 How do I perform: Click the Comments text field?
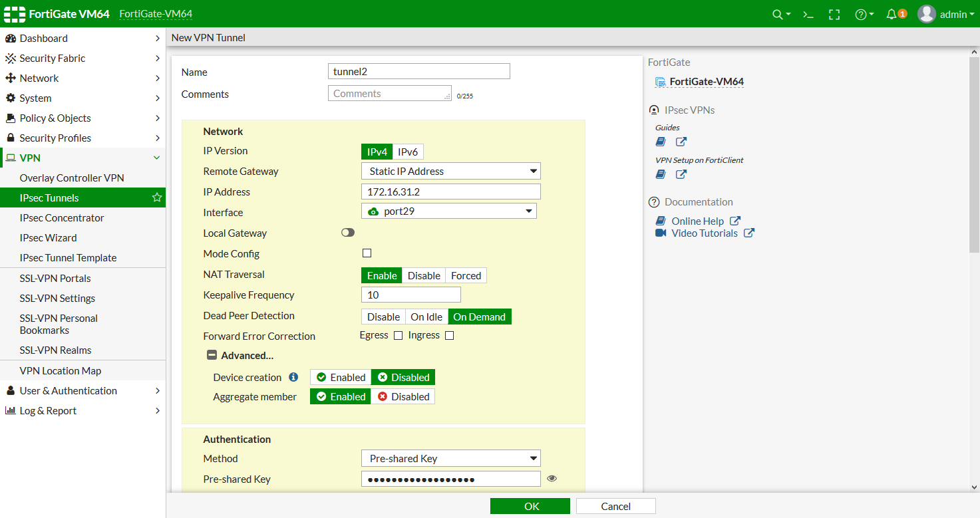390,93
